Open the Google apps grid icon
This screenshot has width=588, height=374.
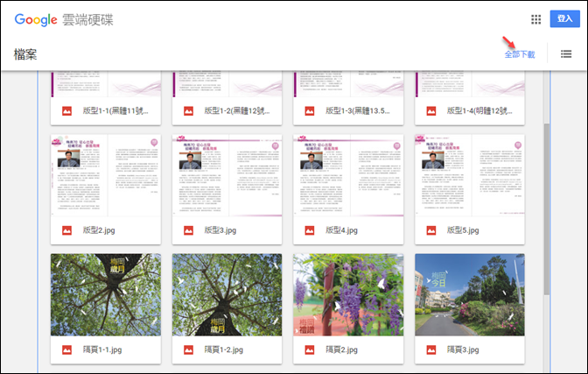[535, 19]
